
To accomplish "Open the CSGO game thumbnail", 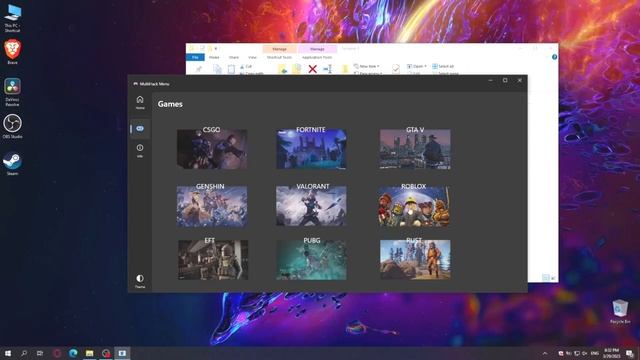I will pyautogui.click(x=211, y=149).
